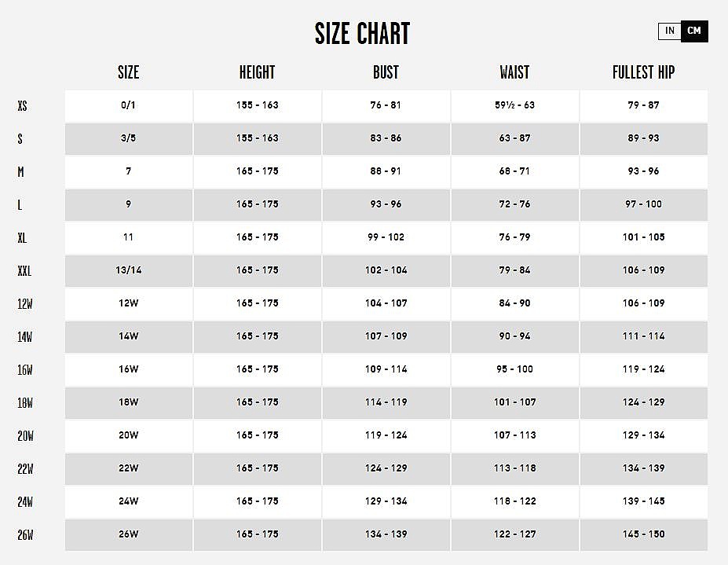Select the XS row label

(22, 106)
